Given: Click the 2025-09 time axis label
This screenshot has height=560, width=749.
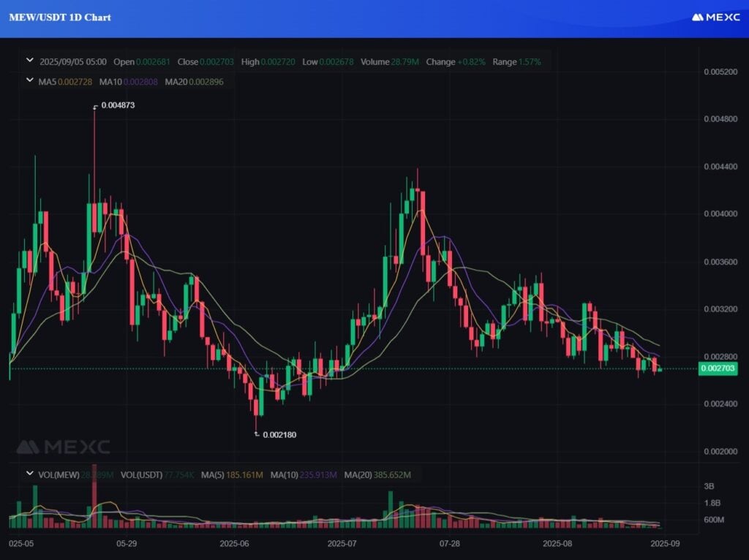Looking at the screenshot, I should point(665,544).
